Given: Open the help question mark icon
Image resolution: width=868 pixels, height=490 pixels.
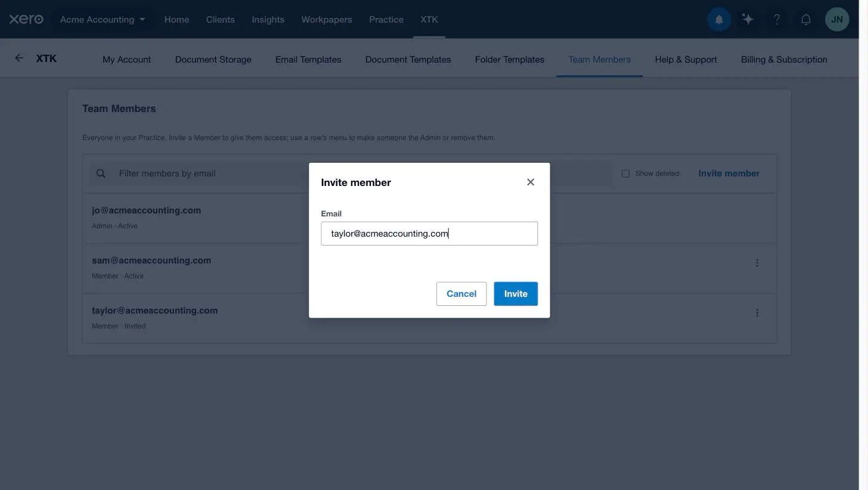Looking at the screenshot, I should click(x=777, y=19).
